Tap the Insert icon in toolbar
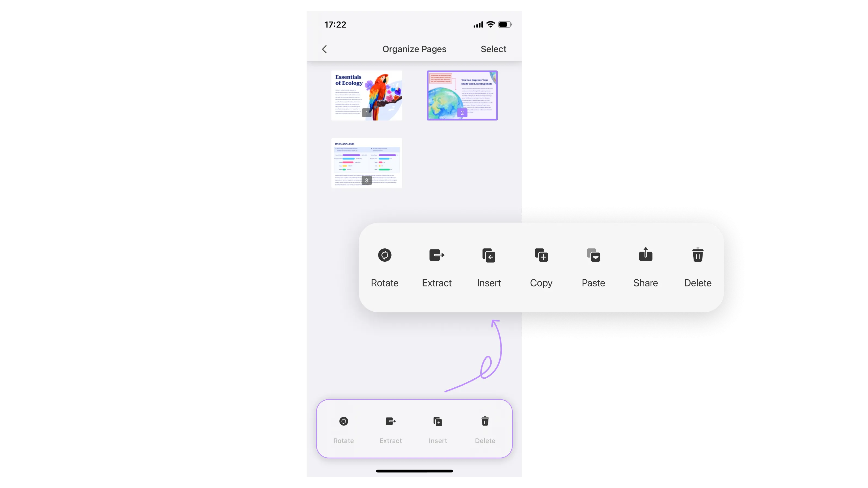 438,421
